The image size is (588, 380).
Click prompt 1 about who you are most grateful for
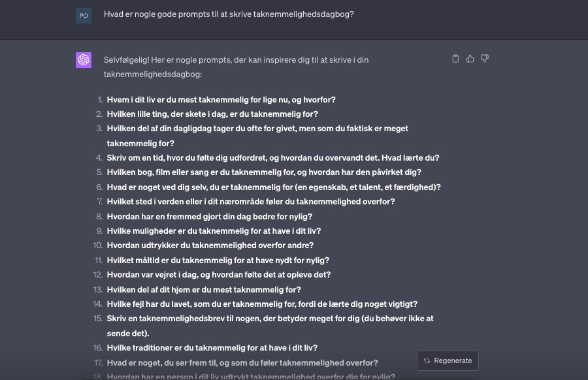[221, 99]
